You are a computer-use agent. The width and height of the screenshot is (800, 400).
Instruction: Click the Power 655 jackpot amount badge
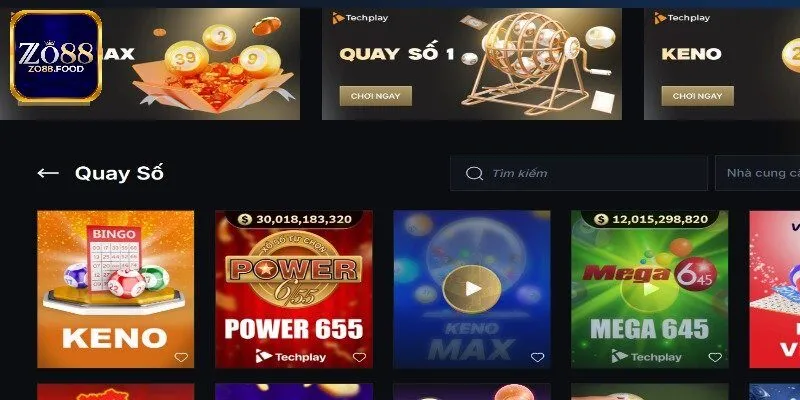tap(294, 219)
